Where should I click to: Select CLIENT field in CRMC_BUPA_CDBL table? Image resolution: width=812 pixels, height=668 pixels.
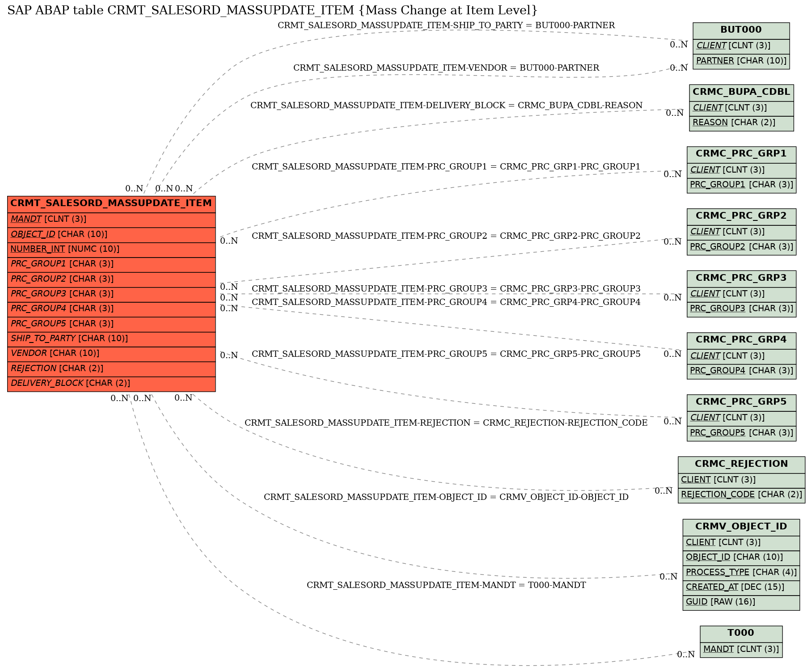point(741,108)
